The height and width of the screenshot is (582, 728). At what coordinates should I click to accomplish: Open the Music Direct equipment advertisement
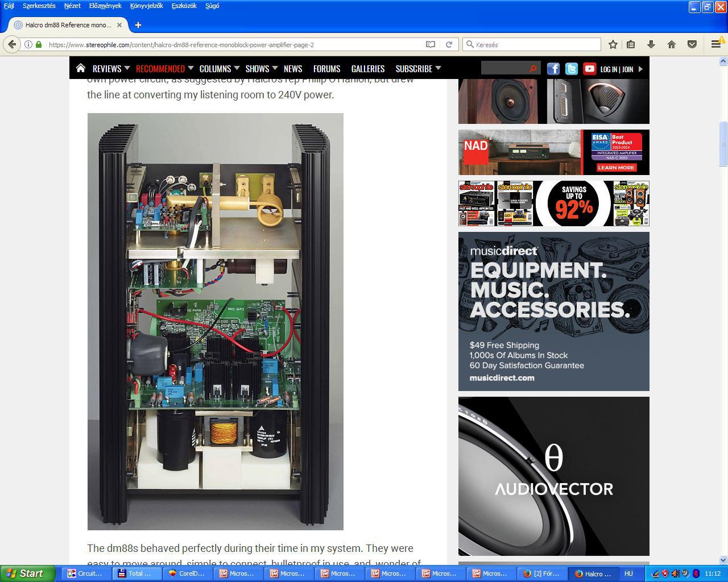[554, 311]
